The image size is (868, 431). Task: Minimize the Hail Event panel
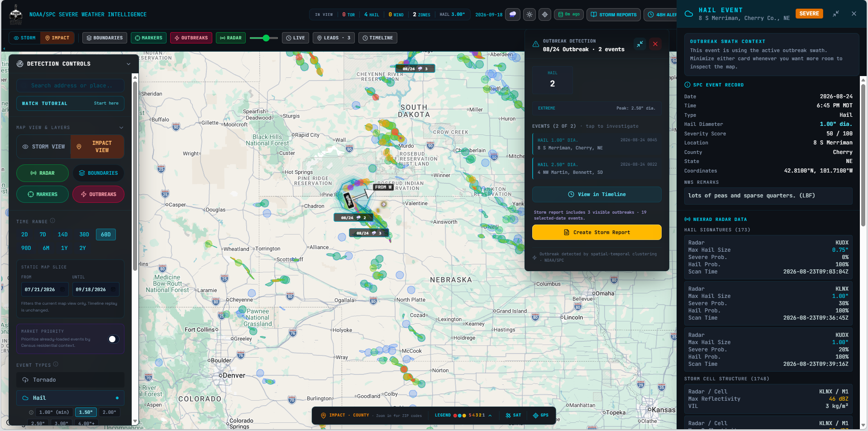[x=836, y=14]
